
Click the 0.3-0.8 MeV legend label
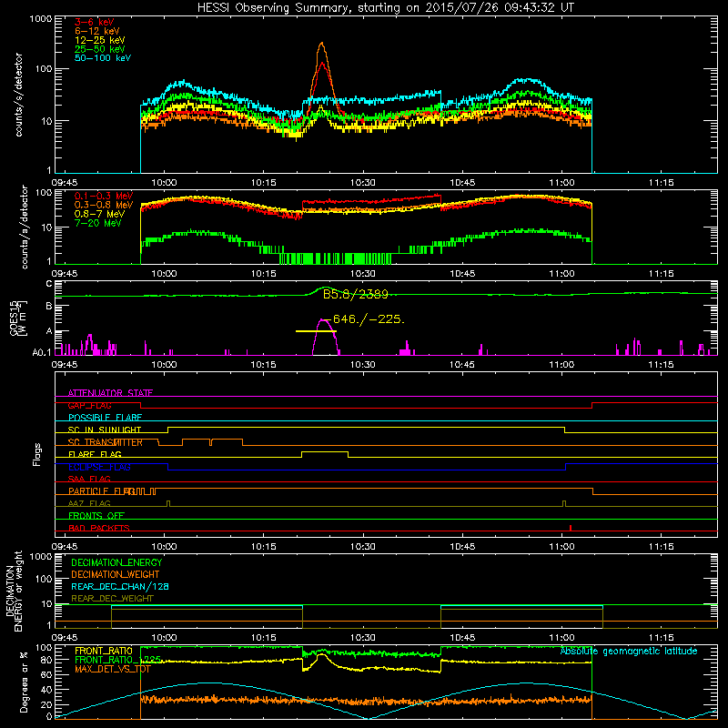point(104,205)
